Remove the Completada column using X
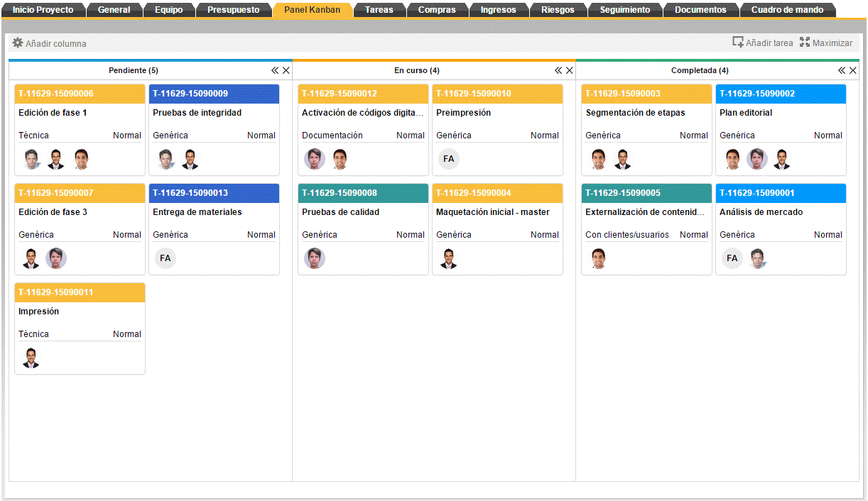The height and width of the screenshot is (501, 868). click(853, 71)
